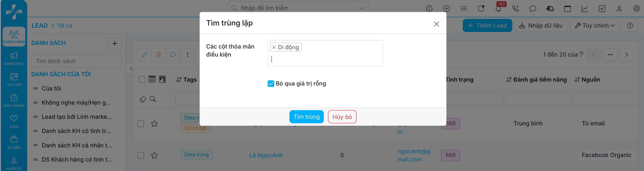Click the Tìm trùng button
644x171 pixels.
306,117
